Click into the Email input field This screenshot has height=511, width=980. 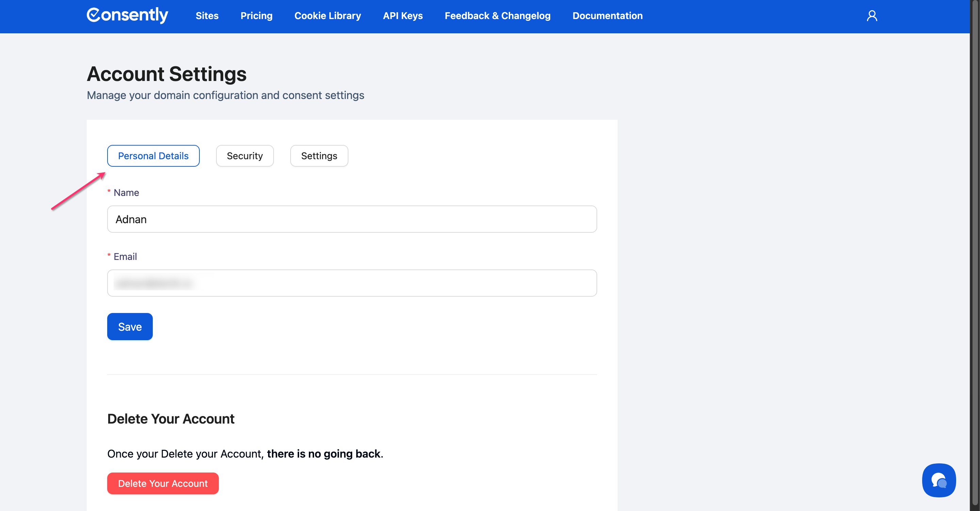[x=352, y=283]
